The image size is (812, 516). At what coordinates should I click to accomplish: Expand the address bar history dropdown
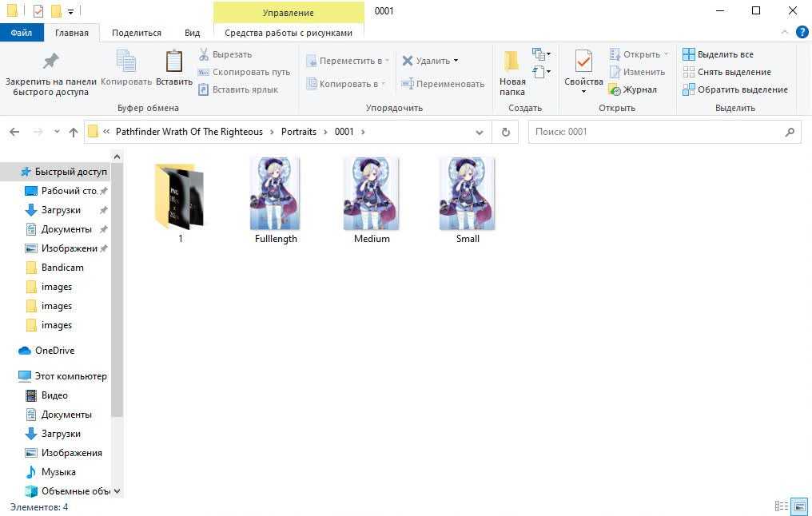point(480,133)
